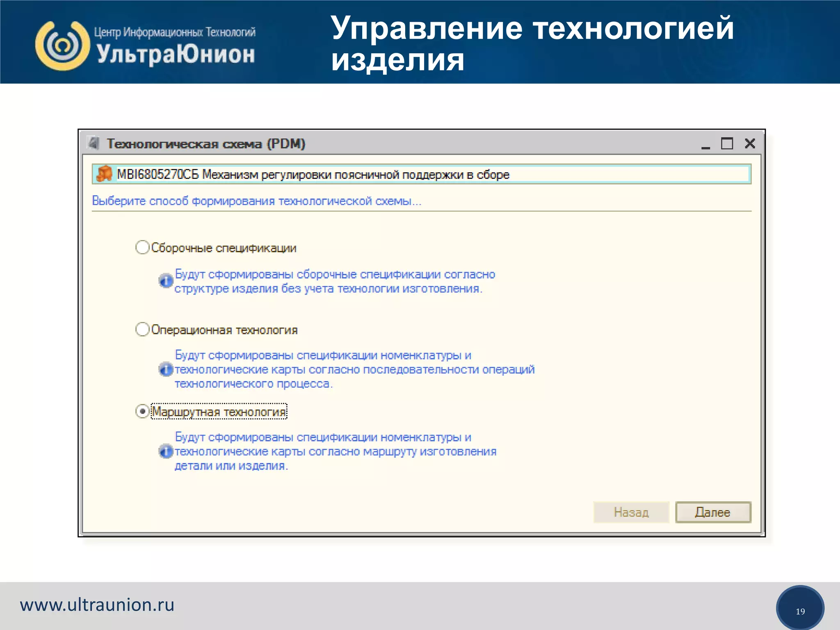Click the info icon under Сборочные спецификации
The height and width of the screenshot is (630, 840).
(x=166, y=281)
